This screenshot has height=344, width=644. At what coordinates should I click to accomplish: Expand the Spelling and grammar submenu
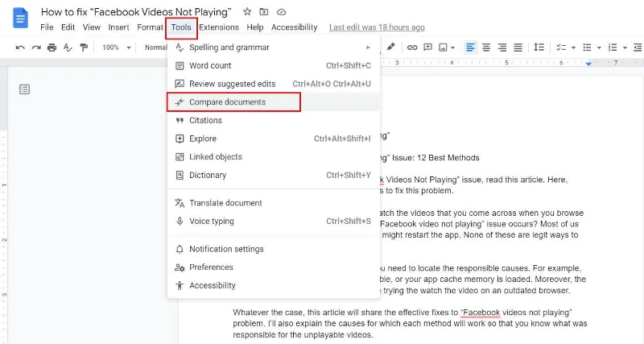[x=273, y=48]
